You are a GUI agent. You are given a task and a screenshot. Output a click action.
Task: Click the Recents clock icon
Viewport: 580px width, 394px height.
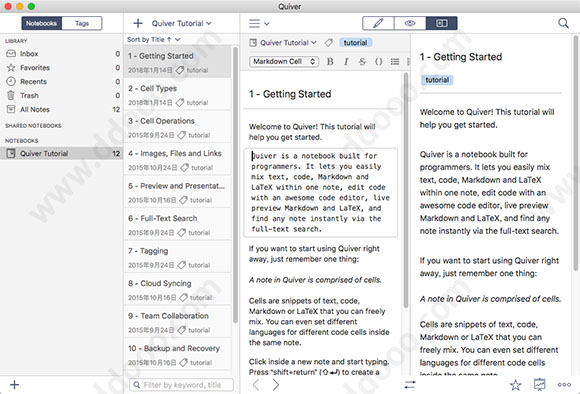tap(11, 81)
